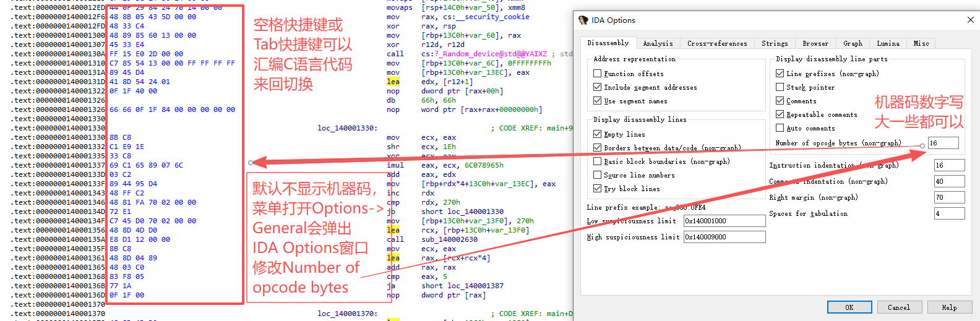Switch to the Strings tab
Viewport: 980px width, 321px height.
pos(775,43)
